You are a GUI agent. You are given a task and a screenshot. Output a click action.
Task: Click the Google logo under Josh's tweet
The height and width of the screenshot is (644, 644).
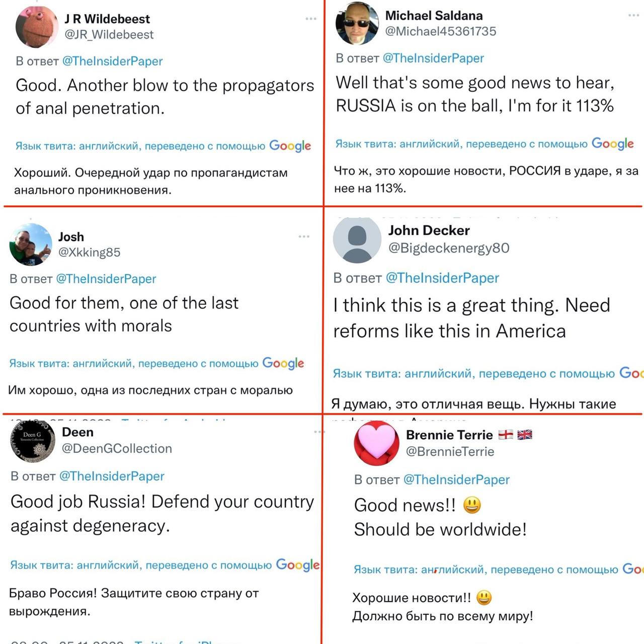tap(283, 363)
